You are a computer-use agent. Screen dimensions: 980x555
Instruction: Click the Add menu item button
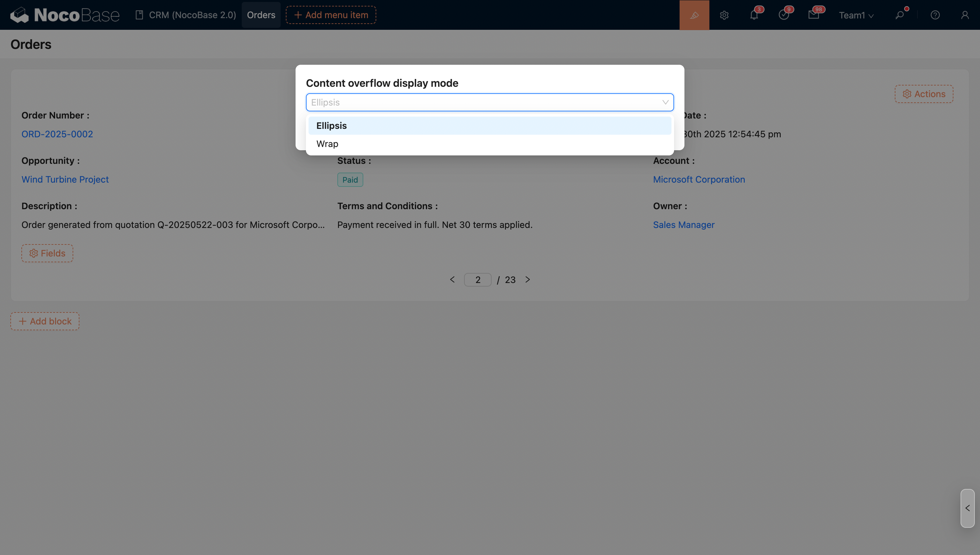tap(331, 15)
